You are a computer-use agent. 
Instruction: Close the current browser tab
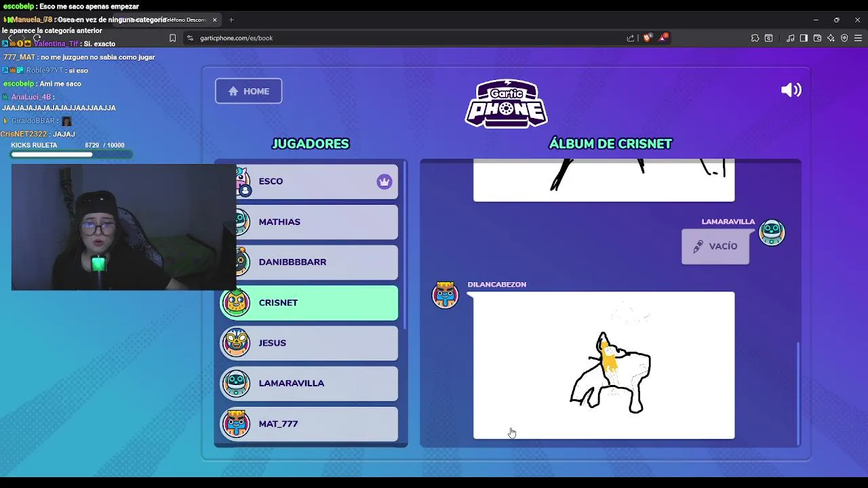pyautogui.click(x=214, y=20)
